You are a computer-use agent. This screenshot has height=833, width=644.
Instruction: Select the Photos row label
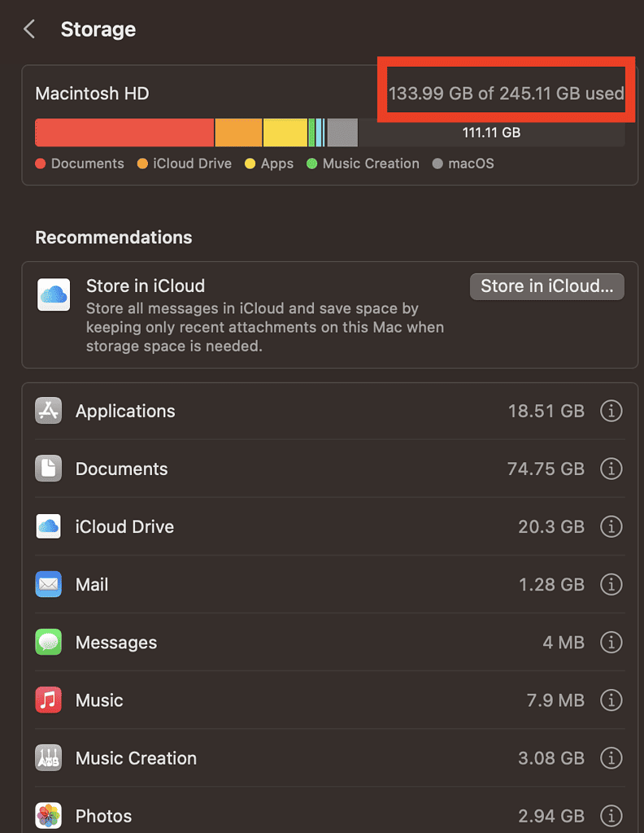tap(103, 816)
